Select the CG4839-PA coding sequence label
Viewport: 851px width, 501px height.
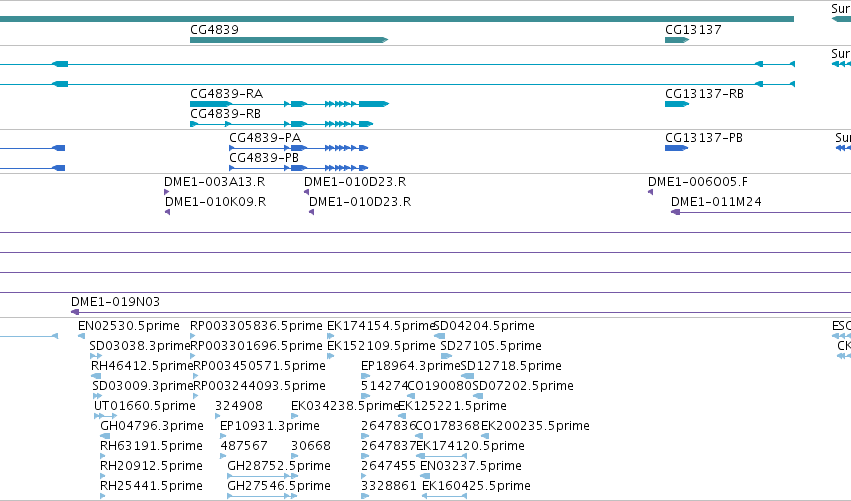(x=265, y=138)
